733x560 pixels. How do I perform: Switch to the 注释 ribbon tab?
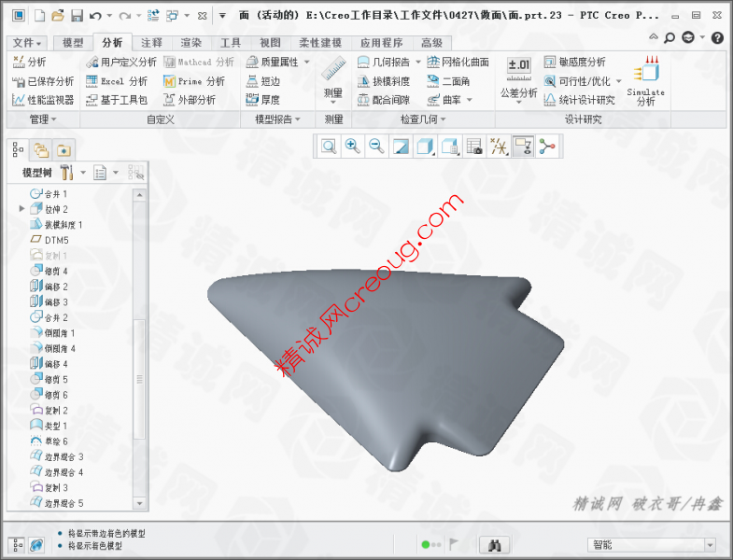click(151, 43)
